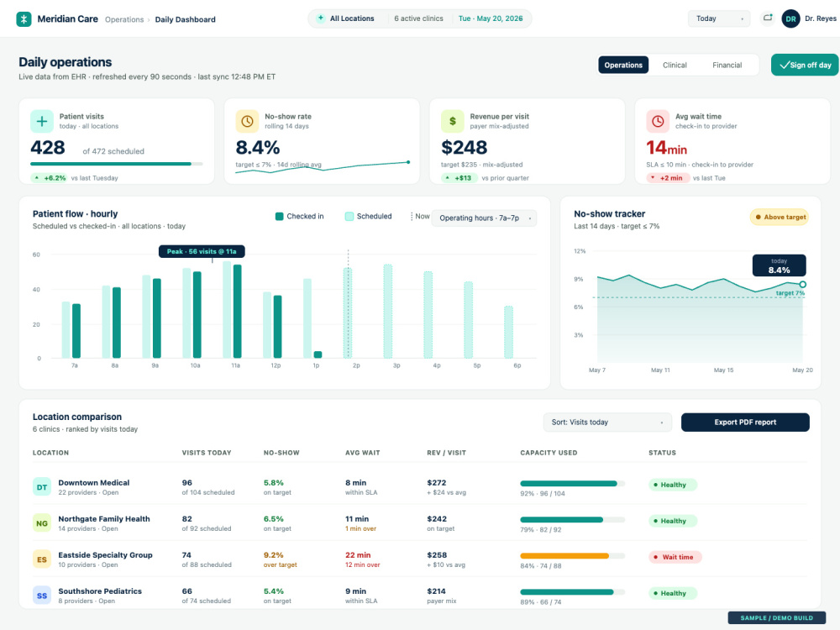The width and height of the screenshot is (840, 630).
Task: Click the $272 Downtown revenue value
Action: pyautogui.click(x=437, y=483)
